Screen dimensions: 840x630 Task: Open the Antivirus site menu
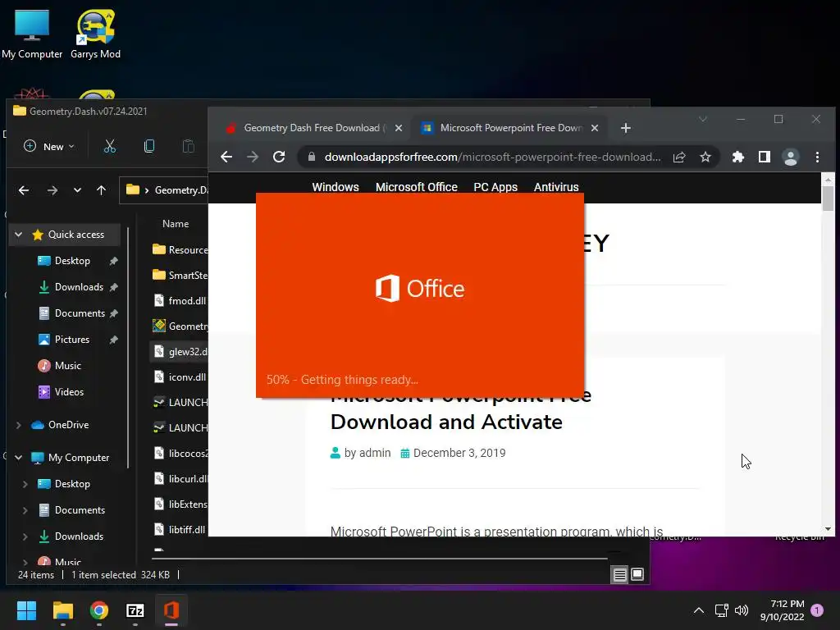click(x=556, y=187)
